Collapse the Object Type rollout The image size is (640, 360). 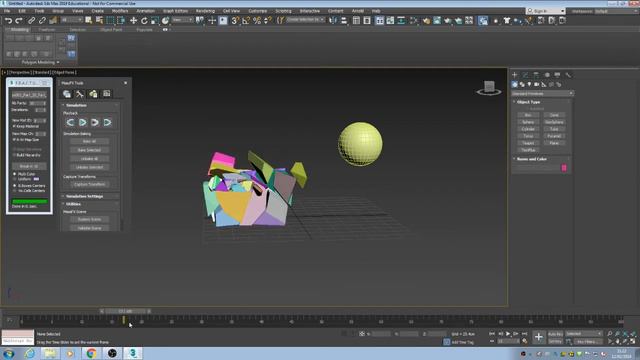(528, 102)
